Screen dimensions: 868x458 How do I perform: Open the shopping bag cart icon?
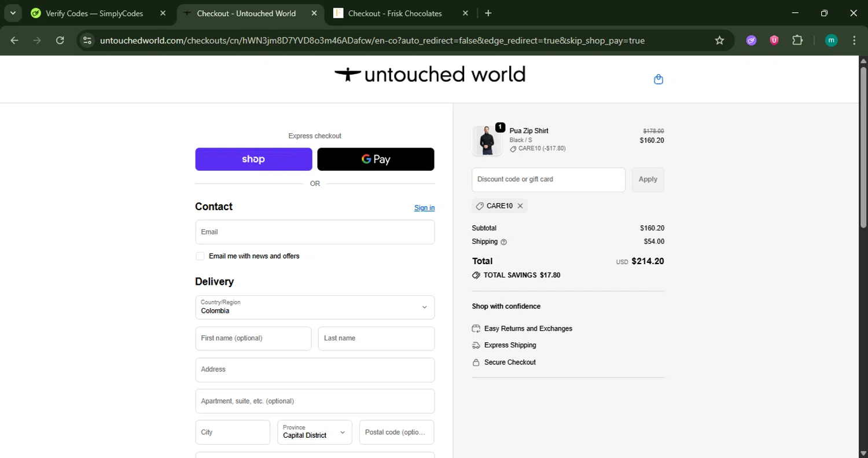click(658, 79)
